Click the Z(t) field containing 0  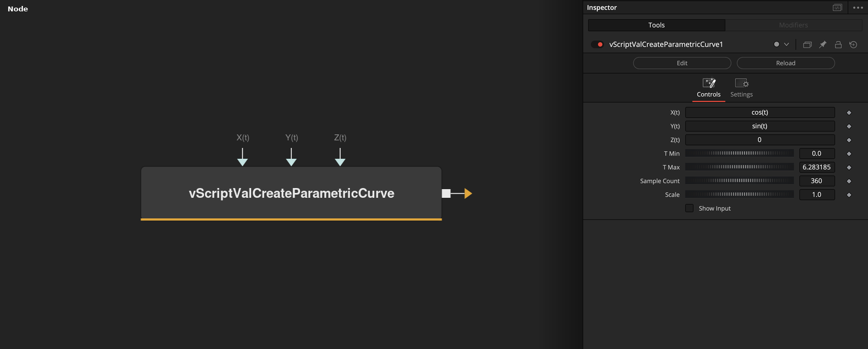[x=759, y=139]
